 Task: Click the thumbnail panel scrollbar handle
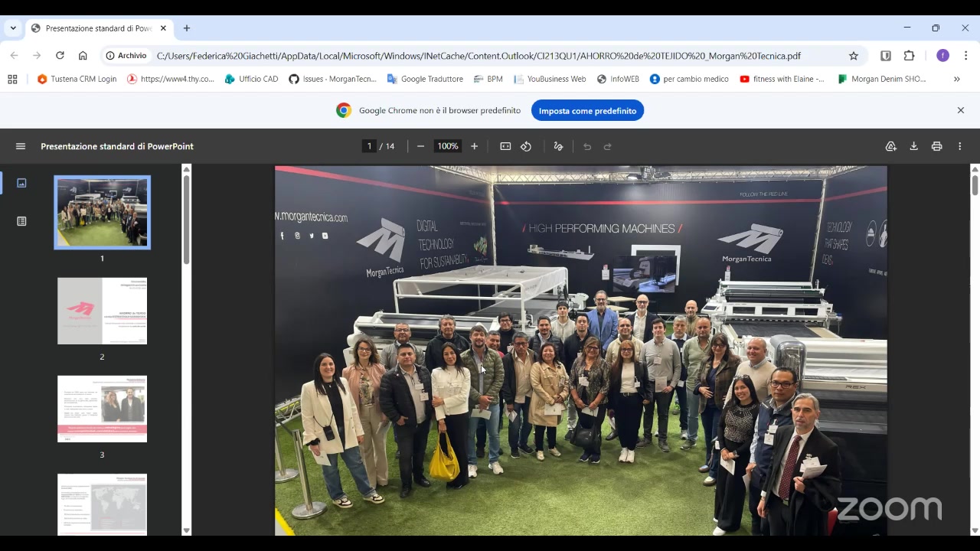[186, 220]
